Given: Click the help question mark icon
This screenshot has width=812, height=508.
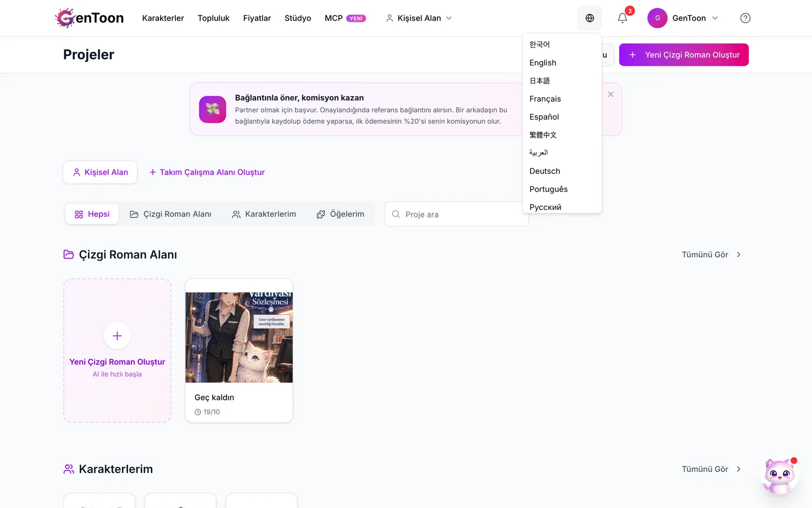Looking at the screenshot, I should (745, 18).
